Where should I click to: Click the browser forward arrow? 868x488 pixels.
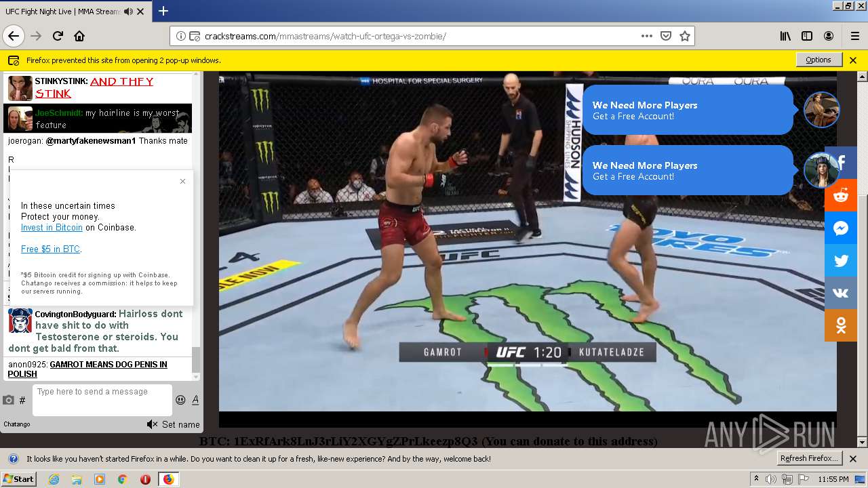point(36,36)
